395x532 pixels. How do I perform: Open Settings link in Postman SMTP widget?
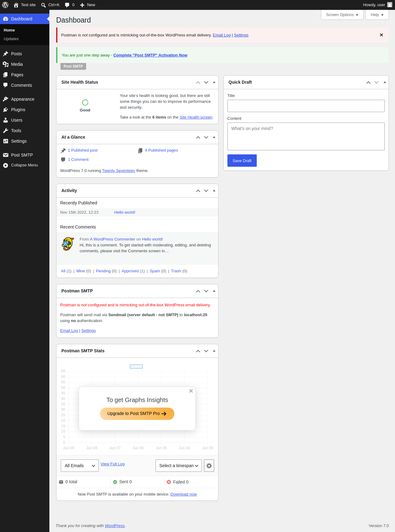click(89, 331)
